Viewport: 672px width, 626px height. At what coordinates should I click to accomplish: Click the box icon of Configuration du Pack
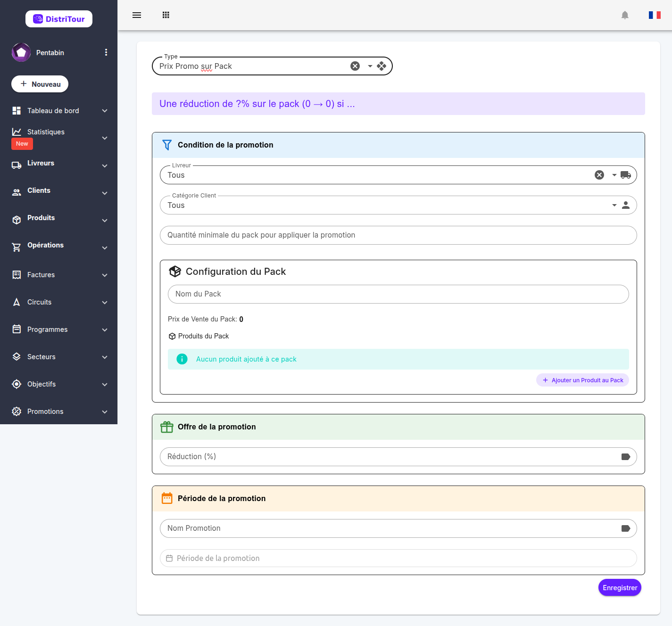click(x=175, y=272)
